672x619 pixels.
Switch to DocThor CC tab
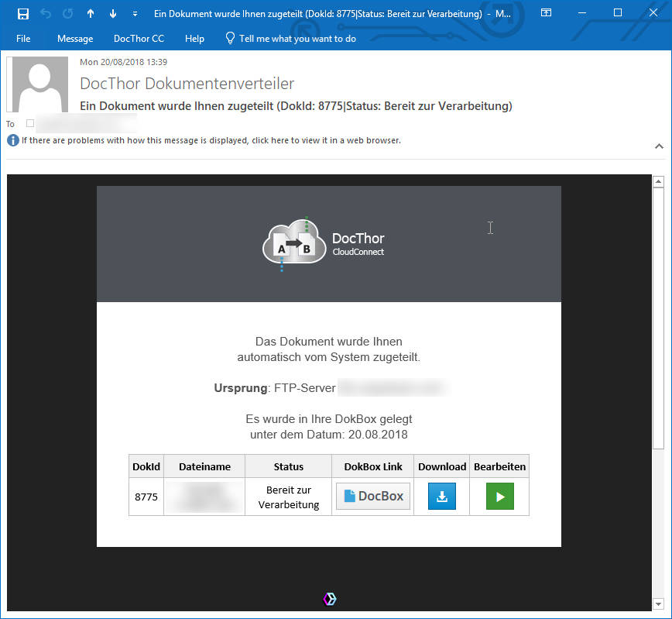[139, 39]
